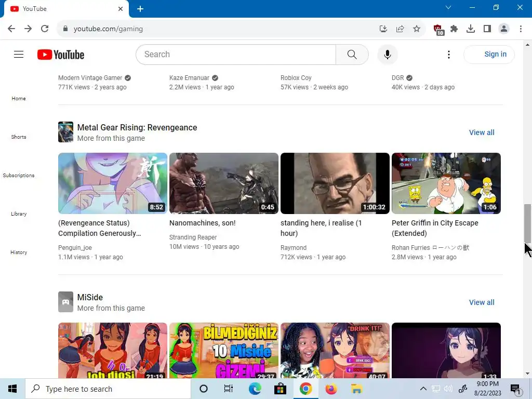Open Chrome downloads icon
The image size is (532, 399).
471,29
